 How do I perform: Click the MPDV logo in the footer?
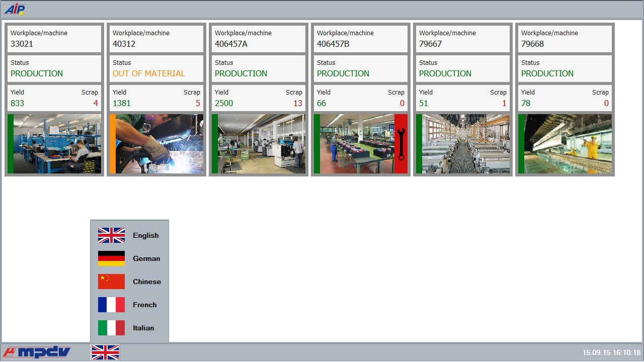click(36, 352)
